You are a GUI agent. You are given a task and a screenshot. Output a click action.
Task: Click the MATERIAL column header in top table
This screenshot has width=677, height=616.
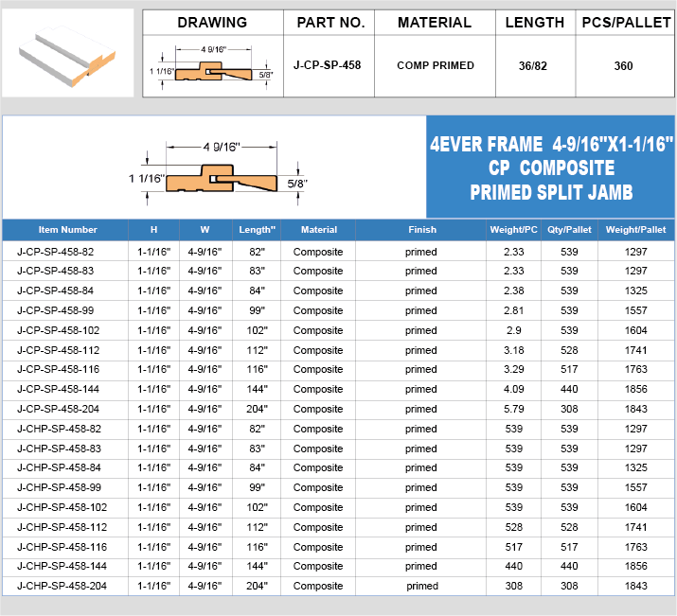pyautogui.click(x=435, y=23)
